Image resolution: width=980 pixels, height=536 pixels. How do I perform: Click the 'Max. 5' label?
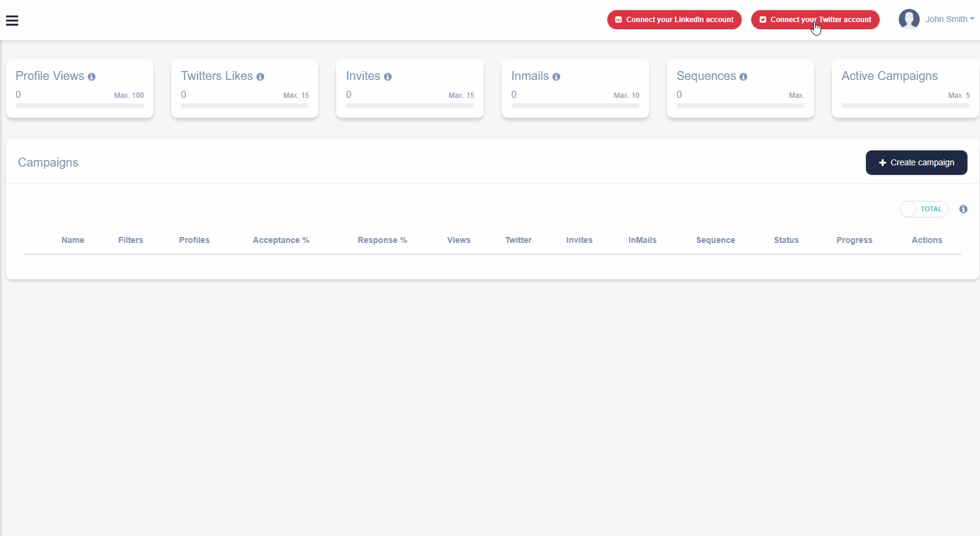pos(959,96)
